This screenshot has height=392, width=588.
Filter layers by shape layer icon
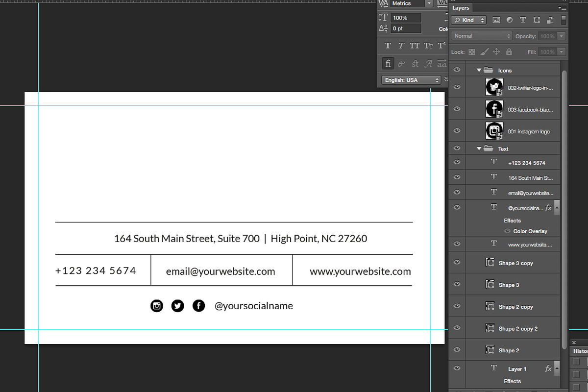[537, 20]
